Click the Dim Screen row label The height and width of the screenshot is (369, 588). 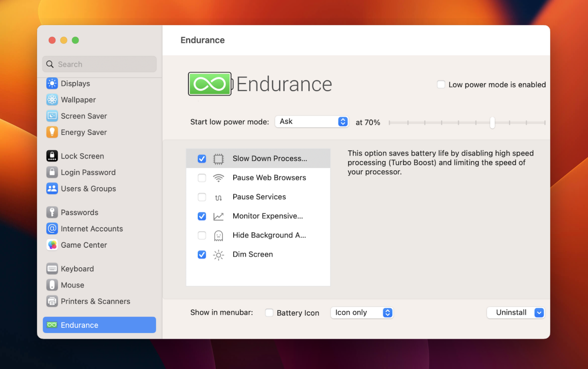pyautogui.click(x=253, y=254)
